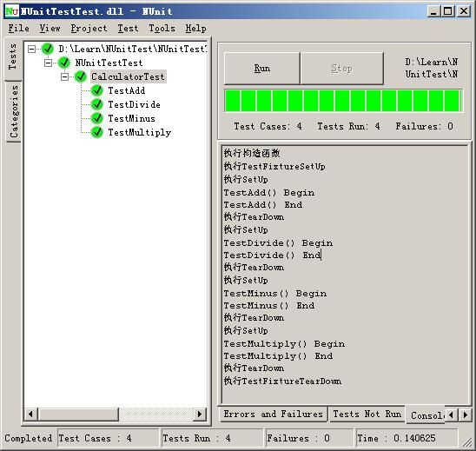Image resolution: width=476 pixels, height=451 pixels.
Task: Open the Errors and Failures tab
Action: pyautogui.click(x=273, y=414)
